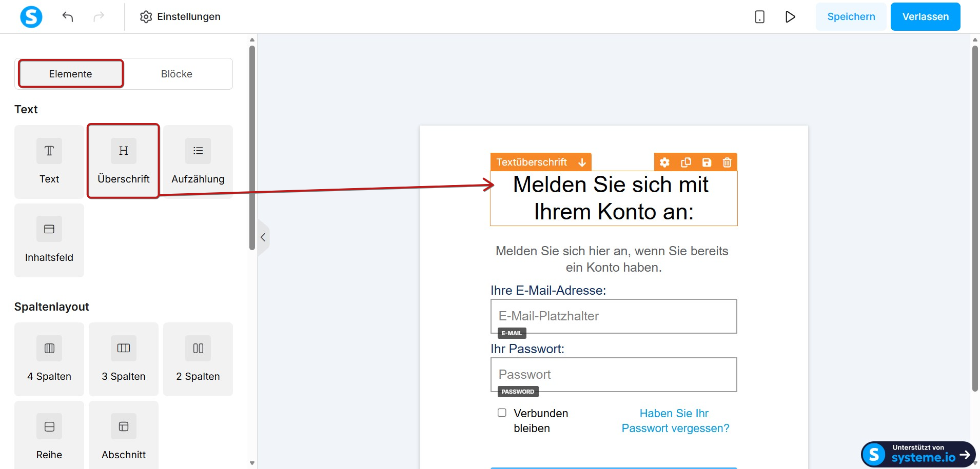
Task: Select the Abschnitt element
Action: 124,436
